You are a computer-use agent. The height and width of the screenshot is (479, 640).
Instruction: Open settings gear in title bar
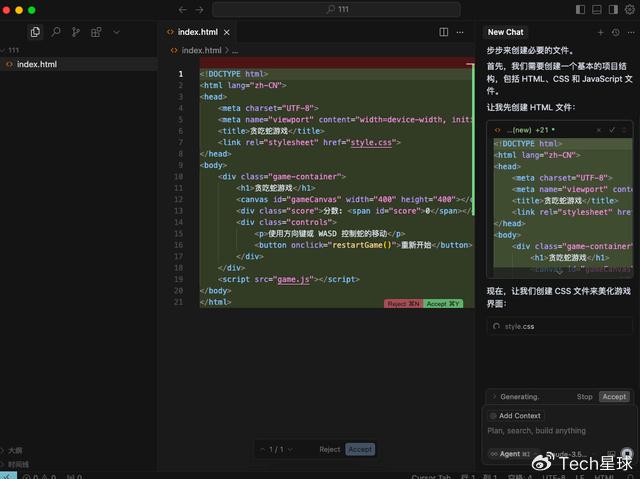(x=630, y=9)
